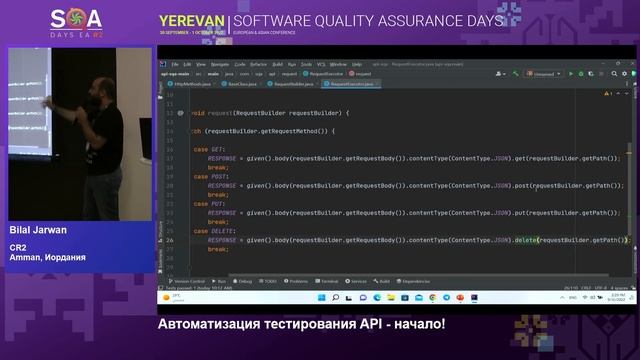Open the Tools menu
Viewport: 640px width, 360px height.
tap(307, 64)
